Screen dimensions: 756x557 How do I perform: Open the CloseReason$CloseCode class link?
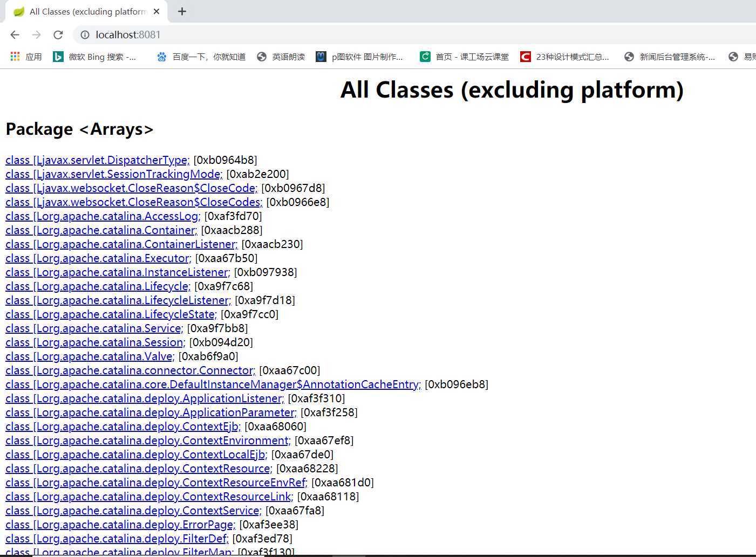pos(132,188)
